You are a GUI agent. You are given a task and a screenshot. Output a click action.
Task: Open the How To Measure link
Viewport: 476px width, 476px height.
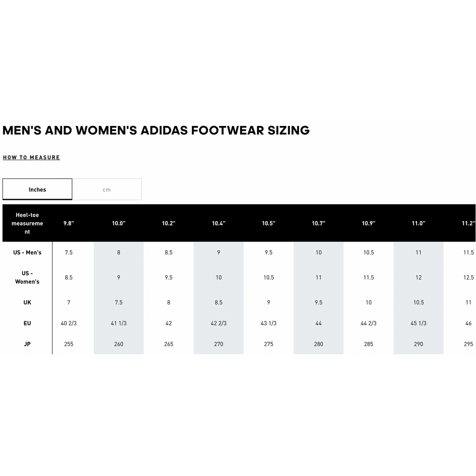tap(31, 158)
